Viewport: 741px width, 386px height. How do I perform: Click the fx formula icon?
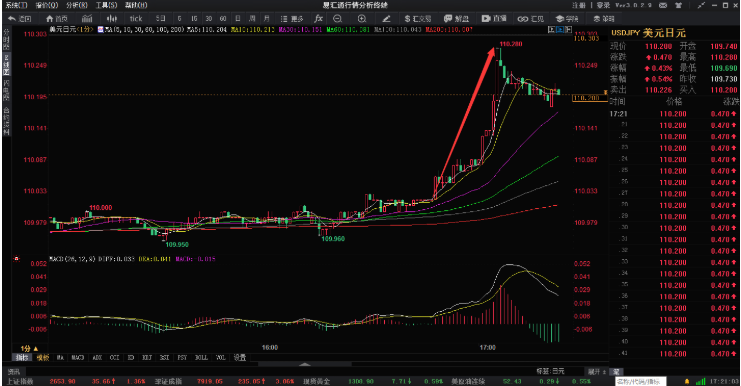(x=319, y=18)
